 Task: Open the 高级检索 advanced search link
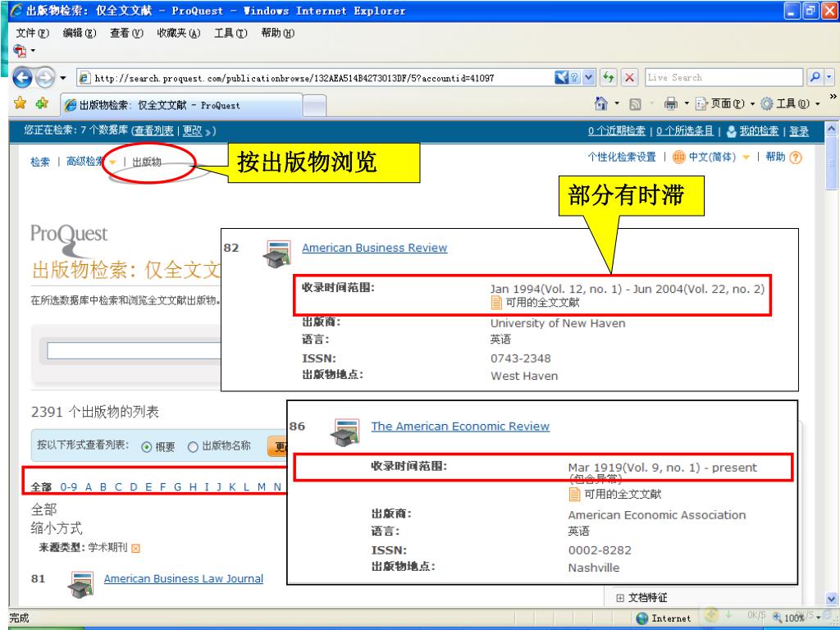coord(84,162)
